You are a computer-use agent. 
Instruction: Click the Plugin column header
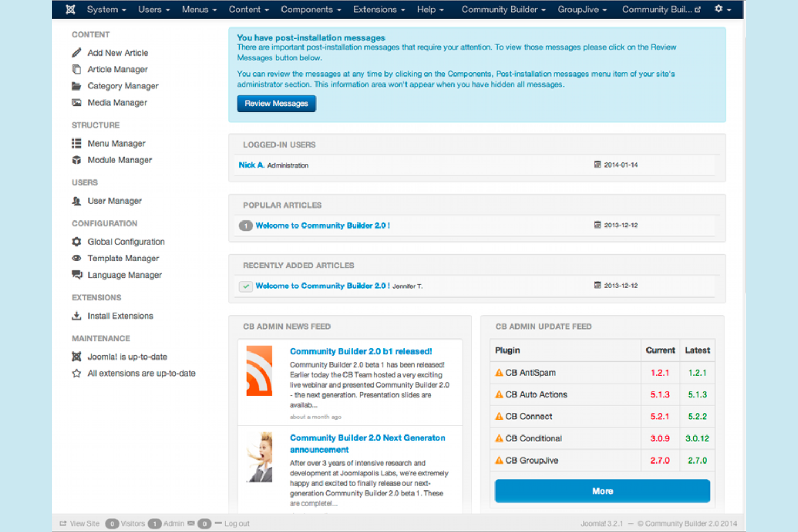(x=507, y=350)
